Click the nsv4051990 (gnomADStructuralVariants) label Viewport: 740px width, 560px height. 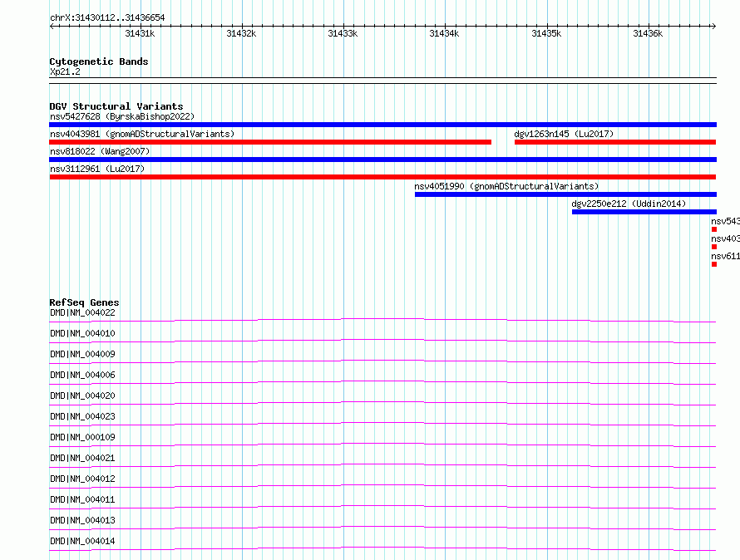click(506, 186)
